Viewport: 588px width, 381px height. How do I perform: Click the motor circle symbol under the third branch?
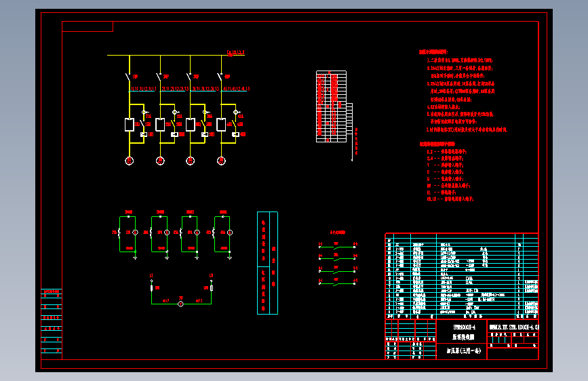(190, 161)
